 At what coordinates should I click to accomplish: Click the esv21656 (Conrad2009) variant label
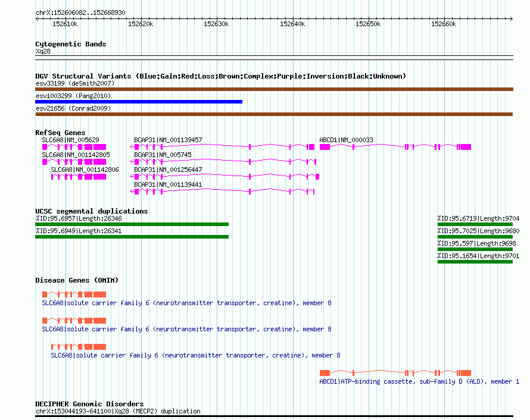[x=73, y=108]
